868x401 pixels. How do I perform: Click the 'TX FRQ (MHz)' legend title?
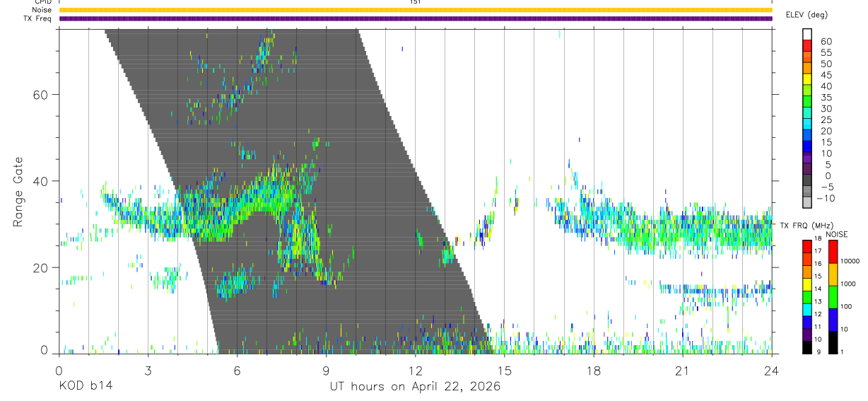[x=807, y=225]
